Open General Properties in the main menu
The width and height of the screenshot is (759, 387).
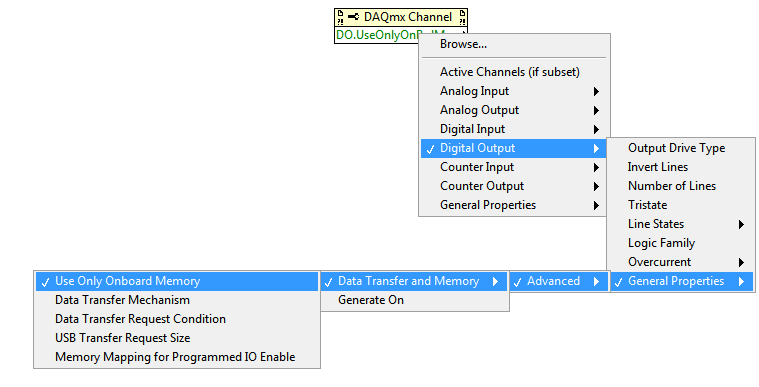point(514,205)
